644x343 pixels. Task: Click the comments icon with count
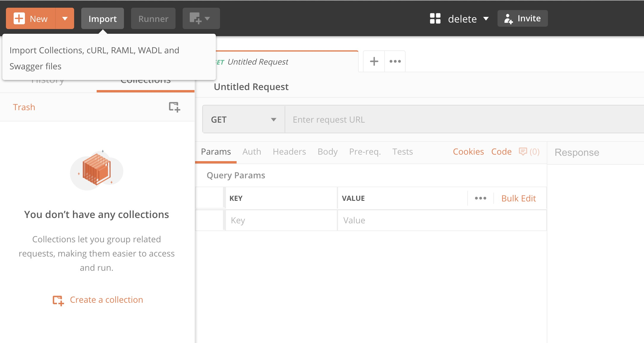click(529, 152)
